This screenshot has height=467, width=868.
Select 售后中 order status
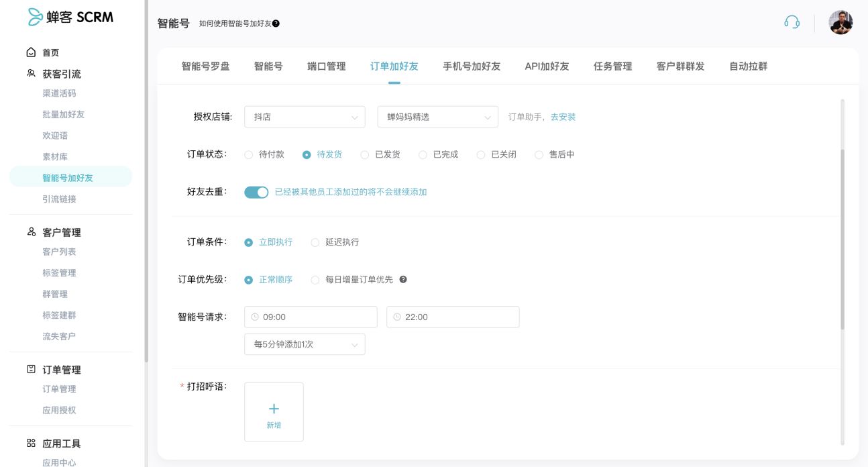click(554, 154)
